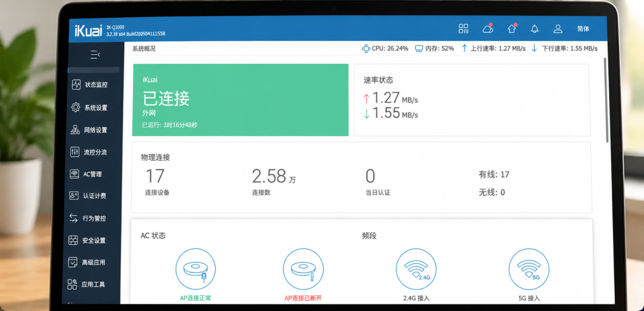Image resolution: width=644 pixels, height=311 pixels.
Task: Click the 速率状态 heading
Action: tap(378, 80)
